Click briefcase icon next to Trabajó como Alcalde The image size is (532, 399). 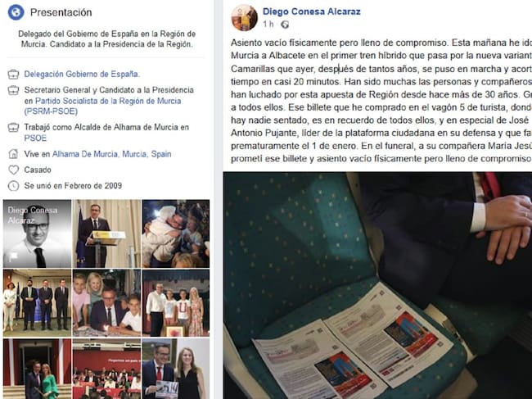(x=13, y=128)
